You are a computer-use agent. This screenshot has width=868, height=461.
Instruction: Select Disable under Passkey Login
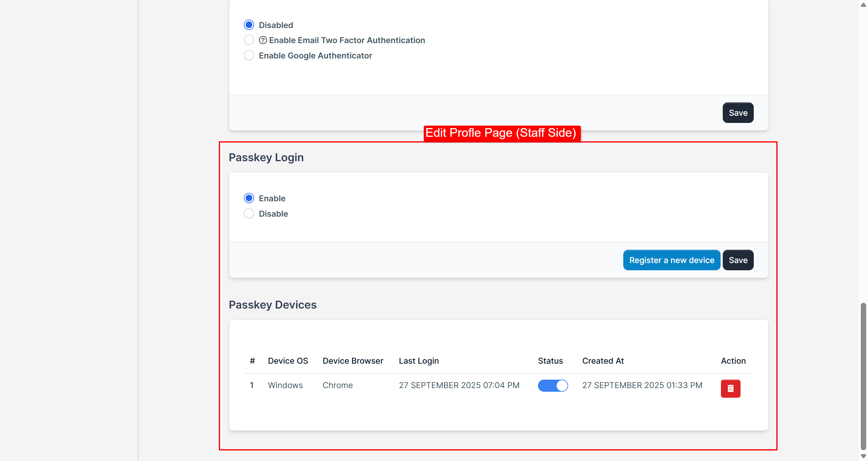[x=249, y=213]
